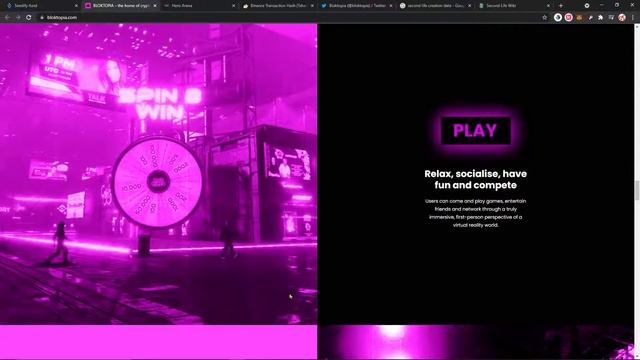Go back to the previous page
Image resolution: width=640 pixels, height=360 pixels.
tap(7, 18)
